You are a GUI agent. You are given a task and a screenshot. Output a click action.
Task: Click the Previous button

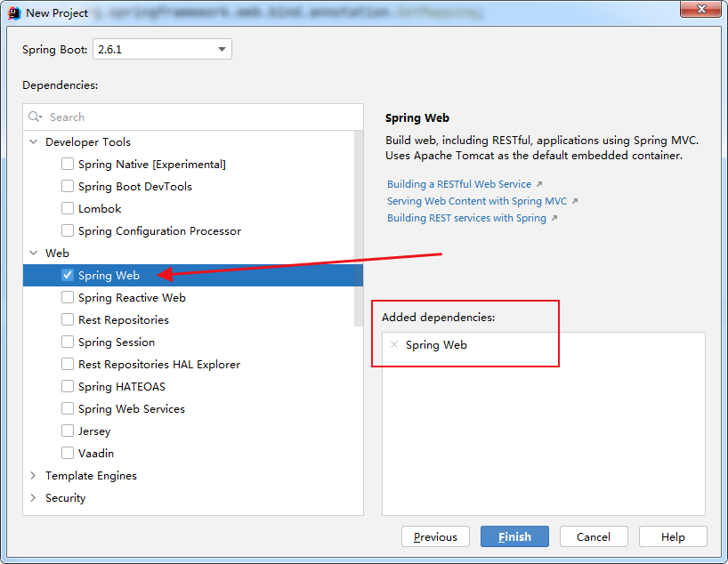[x=435, y=536]
